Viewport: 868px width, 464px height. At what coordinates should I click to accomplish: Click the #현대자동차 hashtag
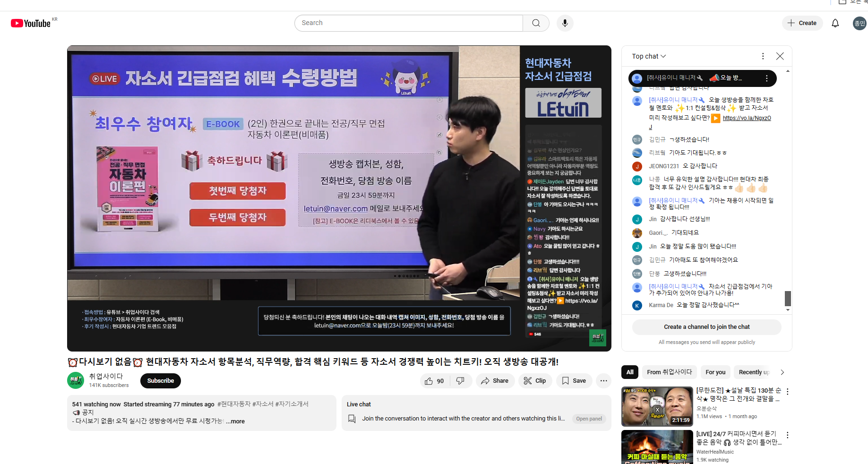(x=233, y=404)
